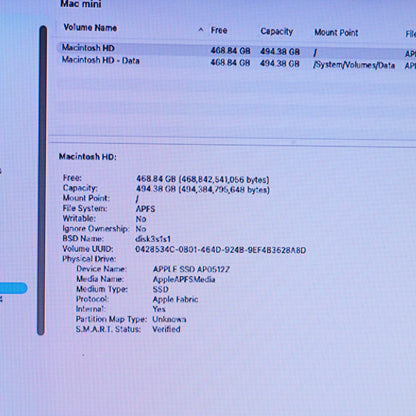Click the Mac mini title text
The width and height of the screenshot is (416, 416).
point(81,4)
